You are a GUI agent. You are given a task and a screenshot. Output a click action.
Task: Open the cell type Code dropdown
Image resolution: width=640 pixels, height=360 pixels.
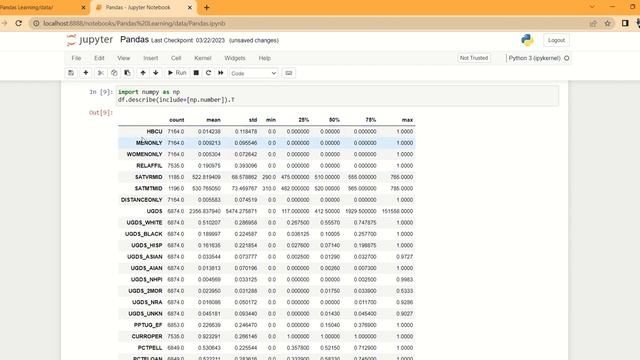tap(253, 73)
